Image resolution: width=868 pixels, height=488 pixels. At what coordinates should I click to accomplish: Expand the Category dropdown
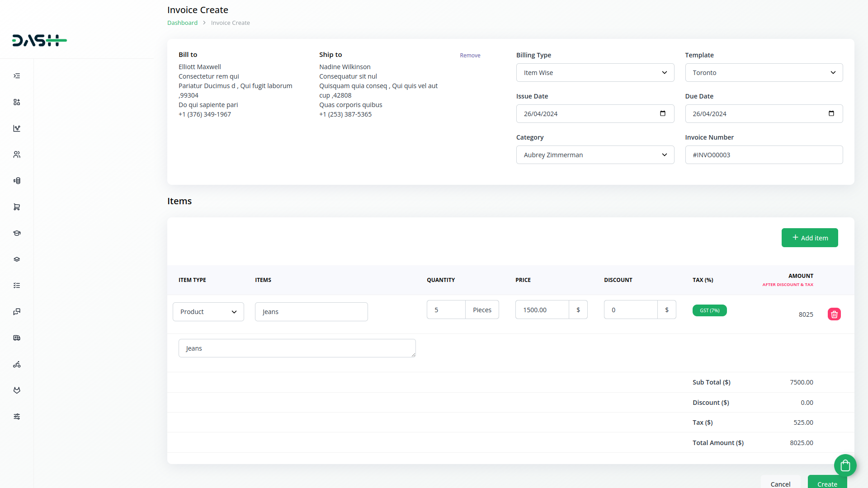pos(595,155)
